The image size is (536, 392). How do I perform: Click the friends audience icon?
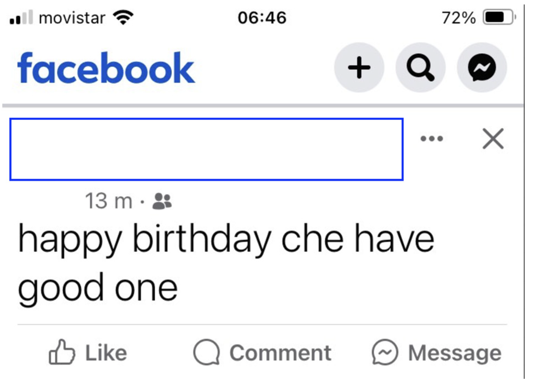click(x=162, y=201)
